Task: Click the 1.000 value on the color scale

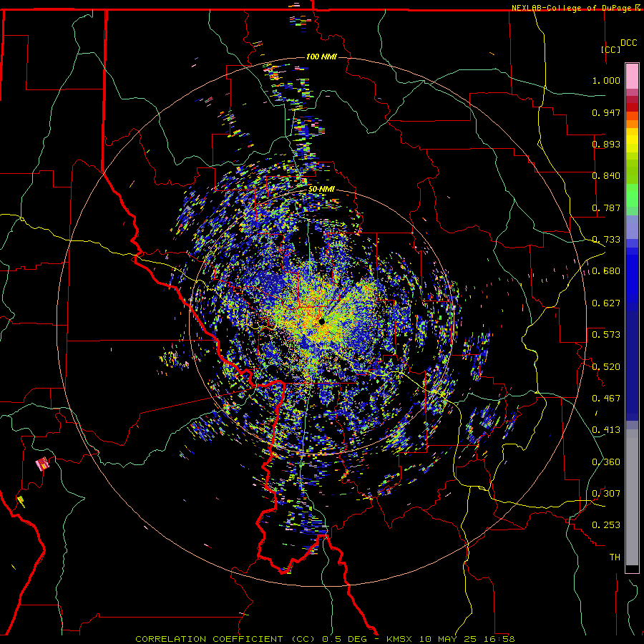Action: (x=606, y=80)
